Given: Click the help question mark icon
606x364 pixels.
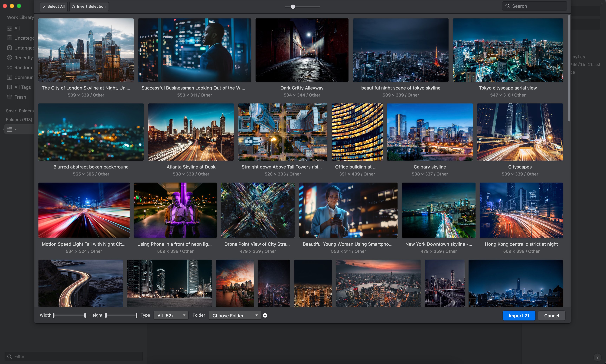Looking at the screenshot, I should point(597,357).
